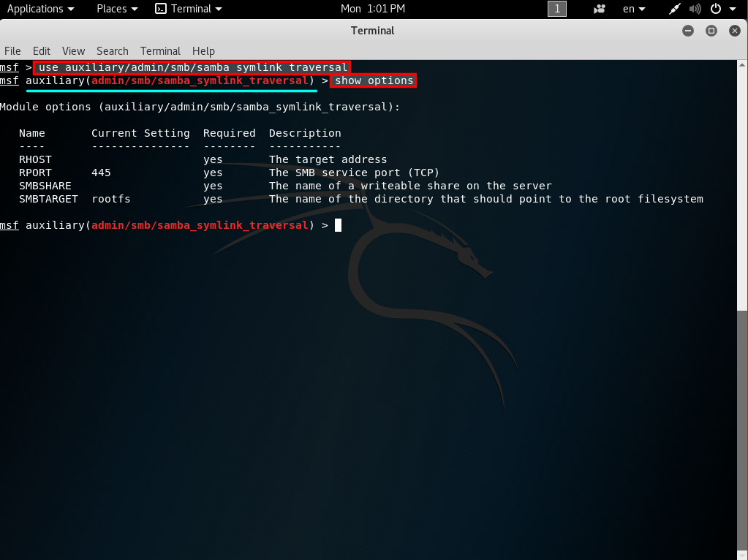Close the Terminal window
The image size is (748, 560).
(x=733, y=31)
